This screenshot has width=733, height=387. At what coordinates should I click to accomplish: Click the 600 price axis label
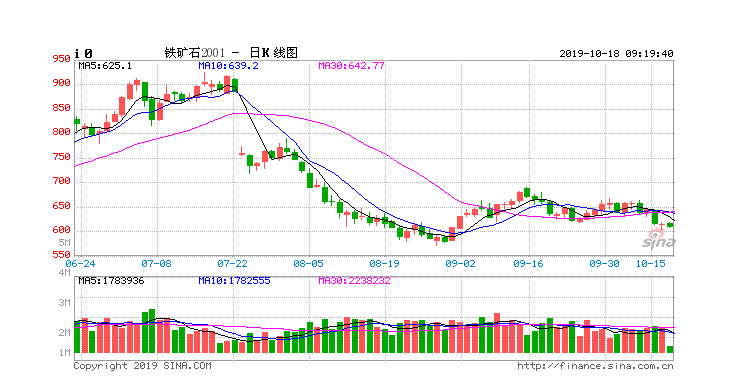(61, 230)
